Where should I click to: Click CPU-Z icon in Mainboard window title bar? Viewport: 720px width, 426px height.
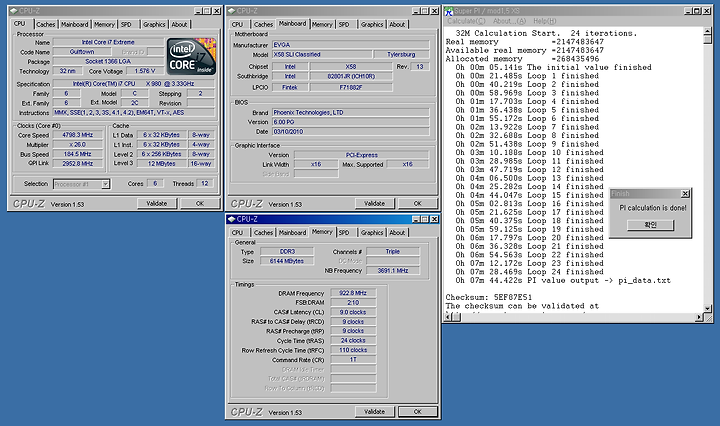pos(231,11)
